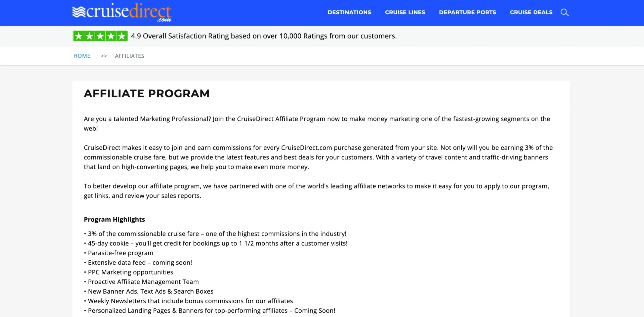Click the CruiseDirect.com logo

[x=122, y=12]
